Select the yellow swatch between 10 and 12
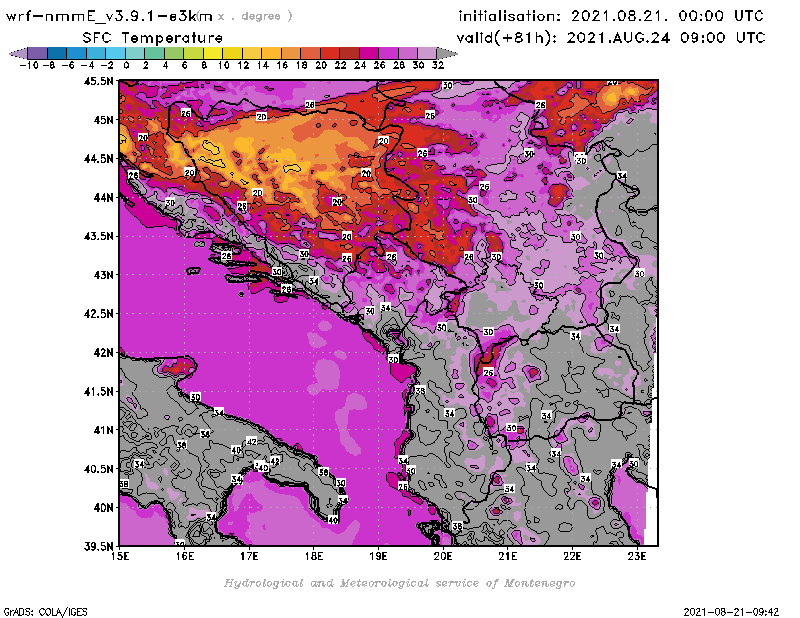 click(x=232, y=53)
